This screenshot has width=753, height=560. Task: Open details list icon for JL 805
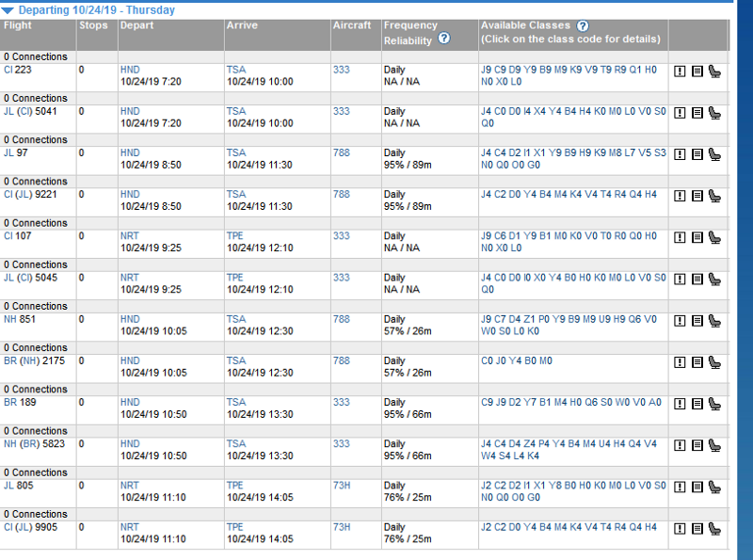697,487
